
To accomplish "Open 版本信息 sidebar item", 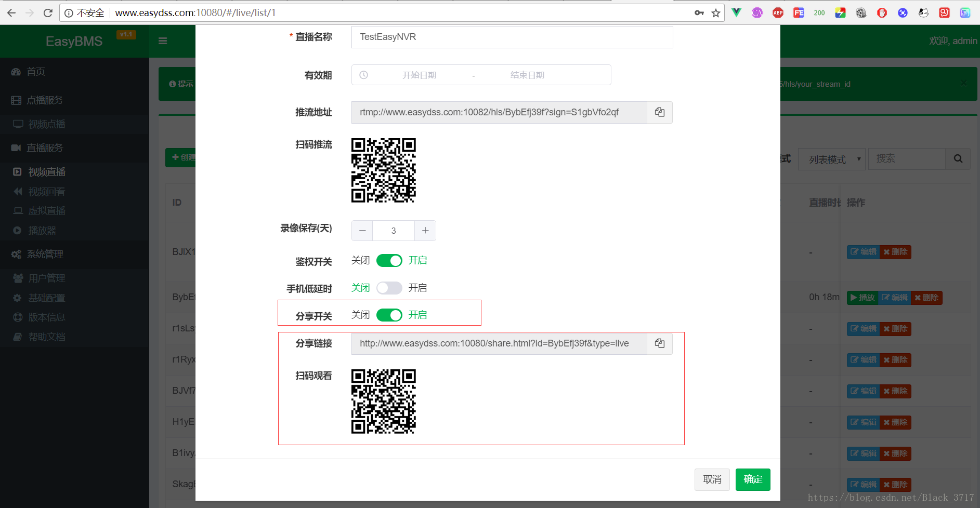I will [74, 317].
